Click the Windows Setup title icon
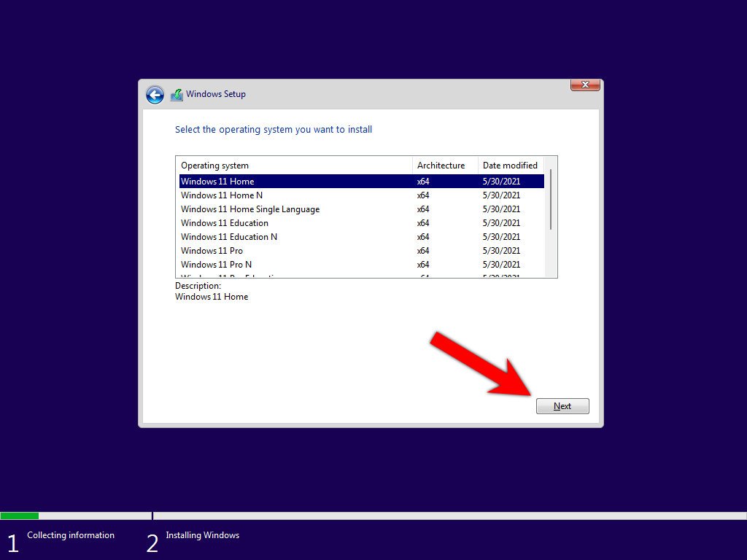Screen dimensions: 747x560 (177, 95)
